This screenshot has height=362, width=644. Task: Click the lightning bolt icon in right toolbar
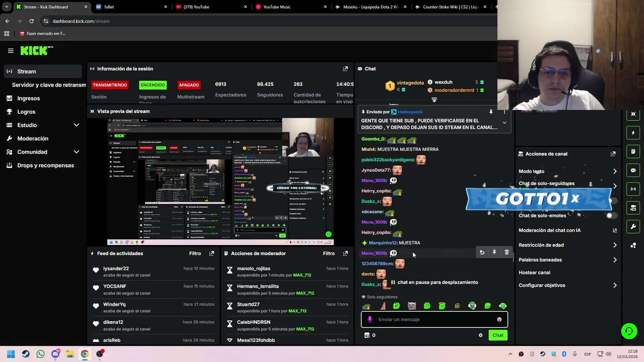pos(633,133)
